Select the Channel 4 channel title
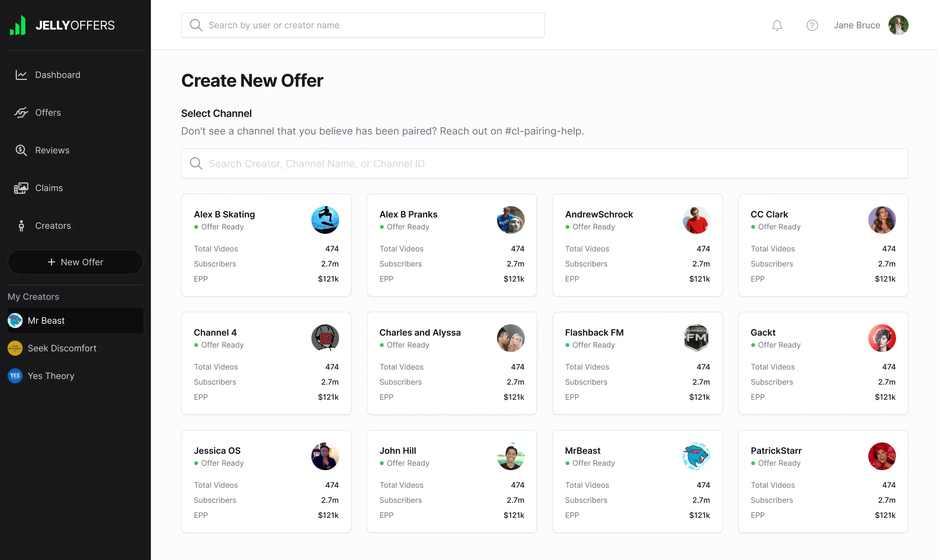The height and width of the screenshot is (560, 940). tap(215, 332)
